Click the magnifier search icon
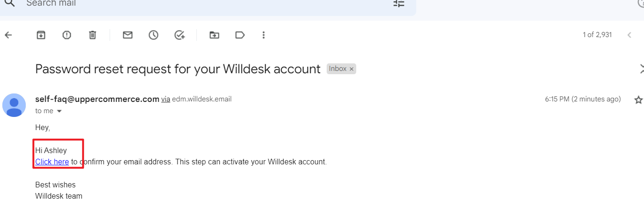 (9, 3)
